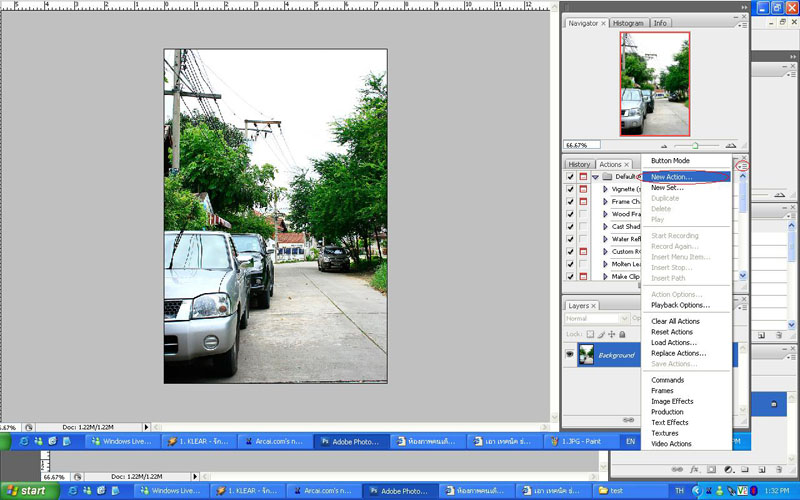Toggle dialog box icon for Vignette action

[583, 189]
